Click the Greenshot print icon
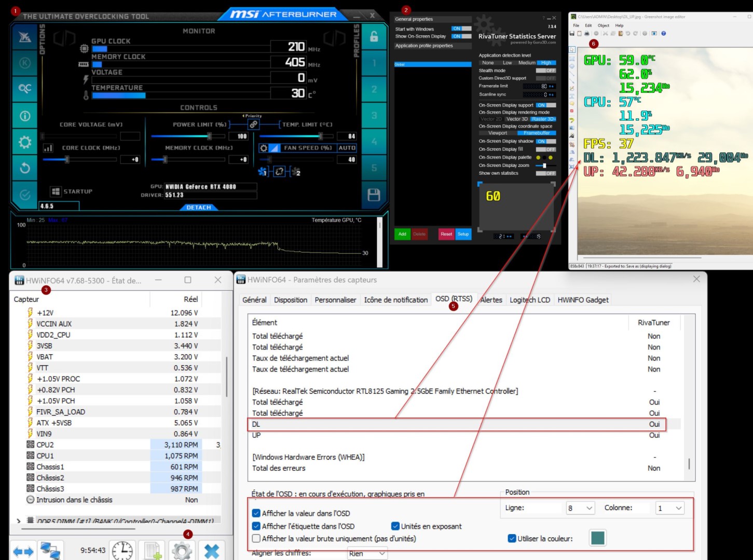This screenshot has height=560, width=753. 587,33
